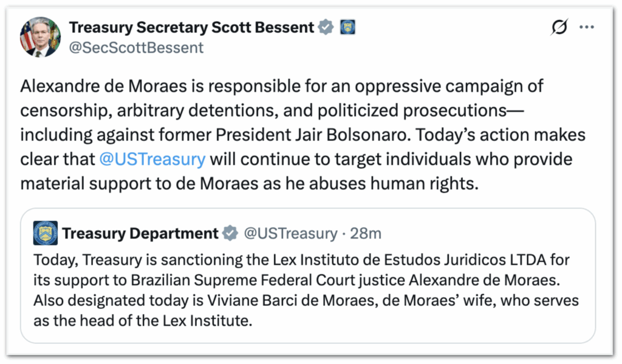Screen dimensions: 622x364
Task: Open the three-dot more options menu
Action: point(586,27)
